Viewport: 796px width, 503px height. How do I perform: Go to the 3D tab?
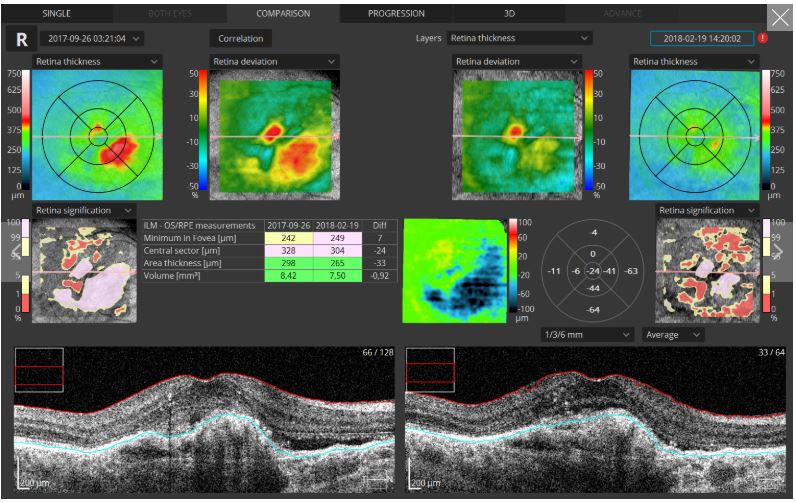[x=509, y=14]
